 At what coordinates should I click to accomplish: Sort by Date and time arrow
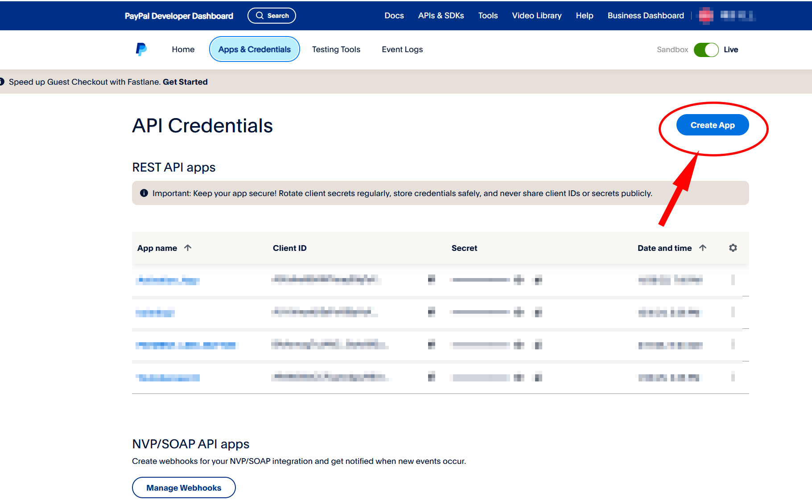pyautogui.click(x=703, y=248)
